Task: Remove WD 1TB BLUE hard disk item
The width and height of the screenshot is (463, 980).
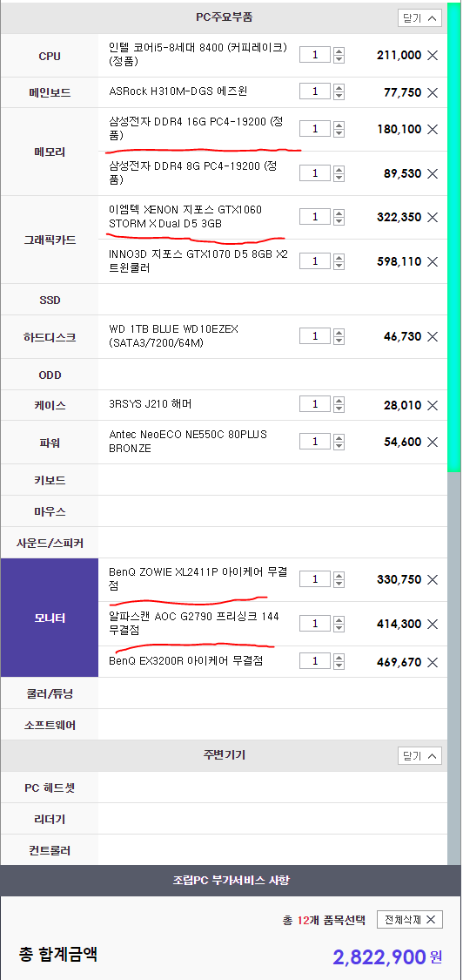Action: tap(433, 336)
